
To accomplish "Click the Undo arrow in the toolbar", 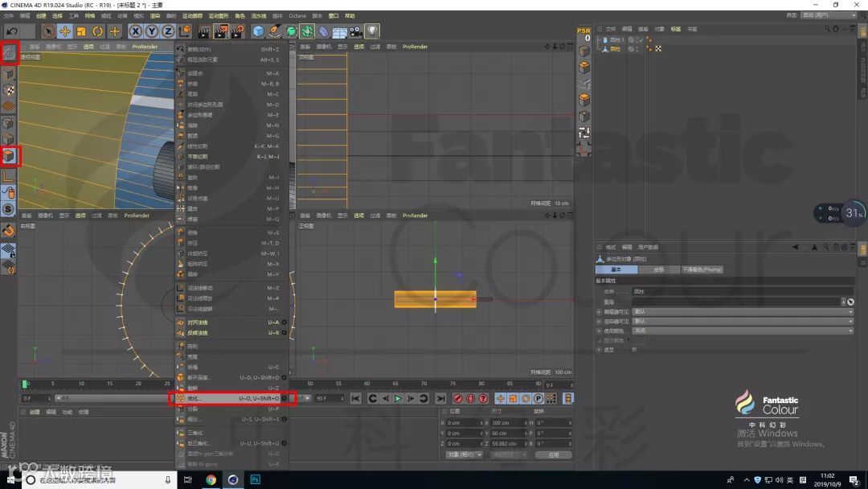I will [11, 31].
